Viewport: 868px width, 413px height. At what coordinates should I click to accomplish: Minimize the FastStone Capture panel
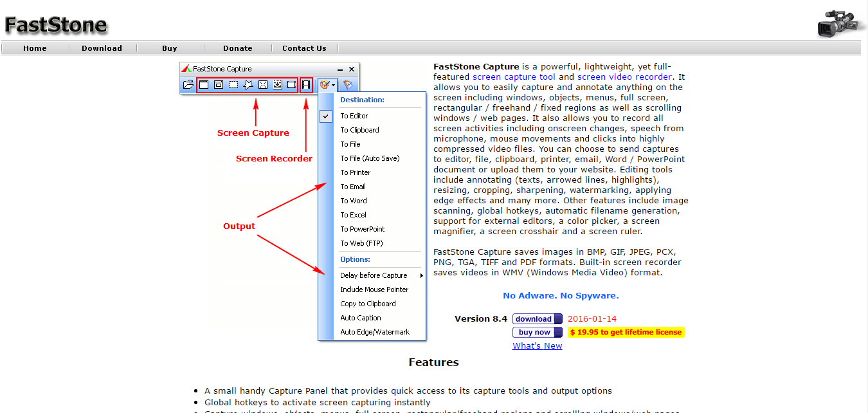340,69
